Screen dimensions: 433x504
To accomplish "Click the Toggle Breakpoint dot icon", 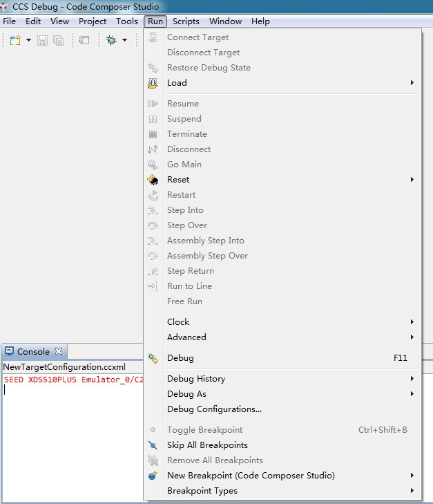I will [x=153, y=430].
